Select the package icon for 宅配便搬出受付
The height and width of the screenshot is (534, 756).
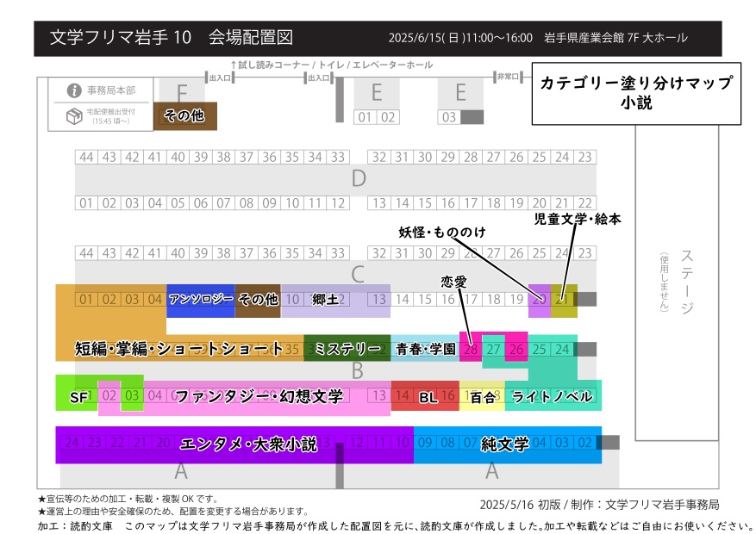[74, 115]
